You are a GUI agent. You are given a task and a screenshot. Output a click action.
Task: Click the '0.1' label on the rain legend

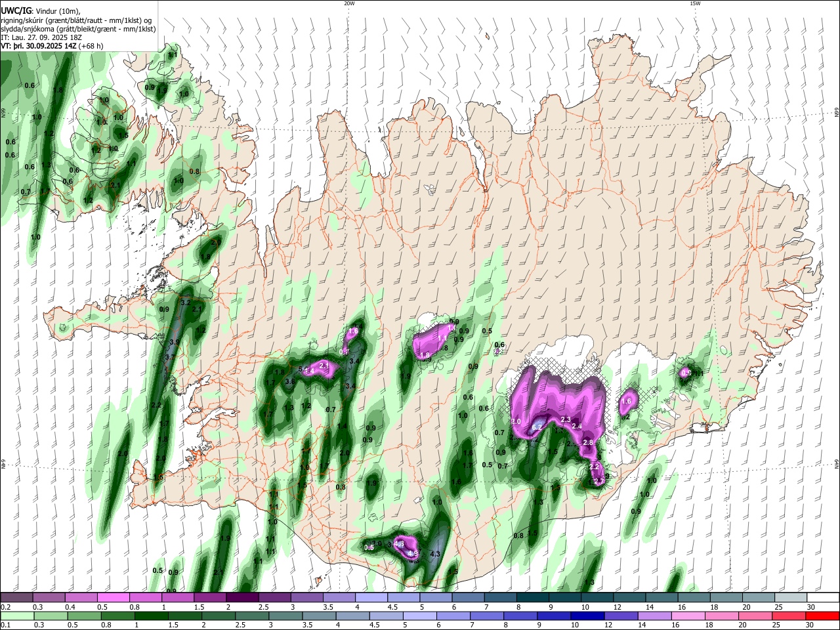pyautogui.click(x=5, y=625)
